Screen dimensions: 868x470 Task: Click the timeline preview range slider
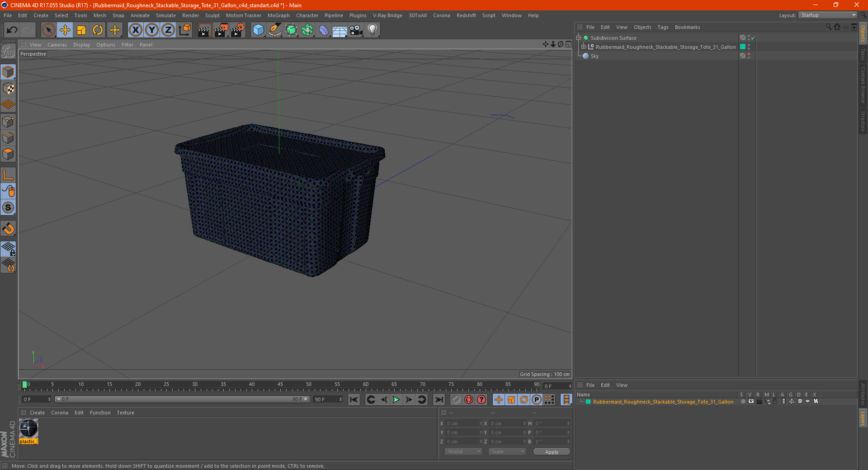click(182, 399)
